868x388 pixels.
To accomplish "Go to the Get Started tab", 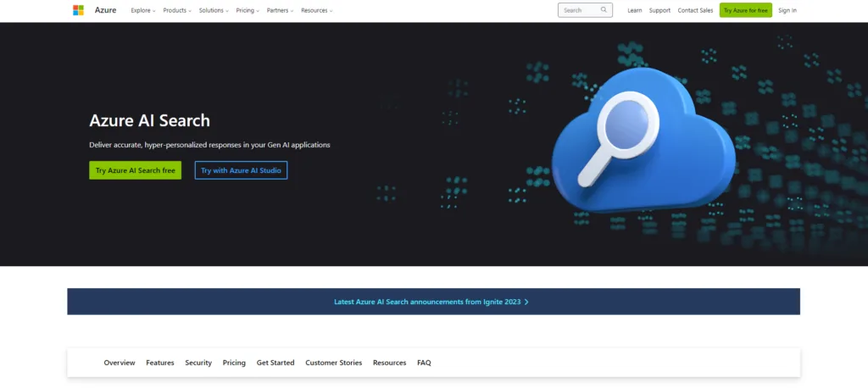I will (x=275, y=363).
